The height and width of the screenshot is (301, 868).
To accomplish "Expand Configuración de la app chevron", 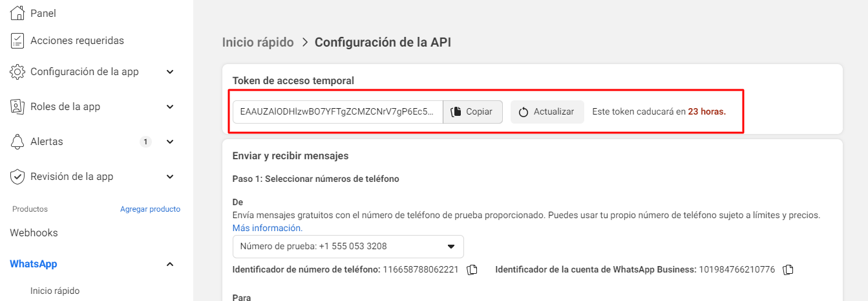I will [170, 72].
